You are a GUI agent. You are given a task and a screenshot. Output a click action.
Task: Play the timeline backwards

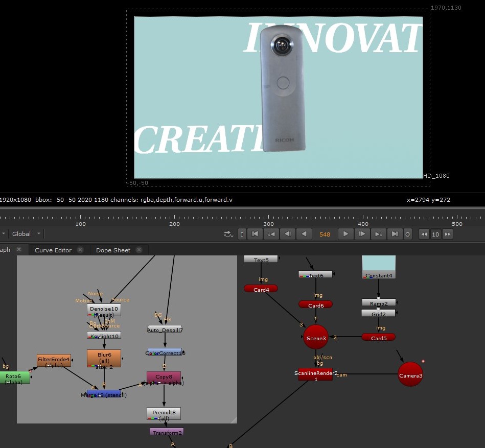pos(304,234)
